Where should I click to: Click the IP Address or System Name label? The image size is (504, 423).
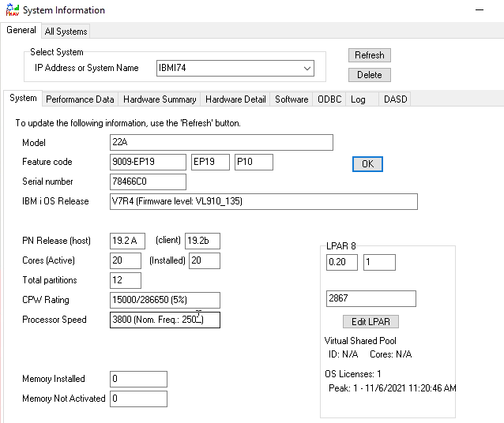pos(86,68)
